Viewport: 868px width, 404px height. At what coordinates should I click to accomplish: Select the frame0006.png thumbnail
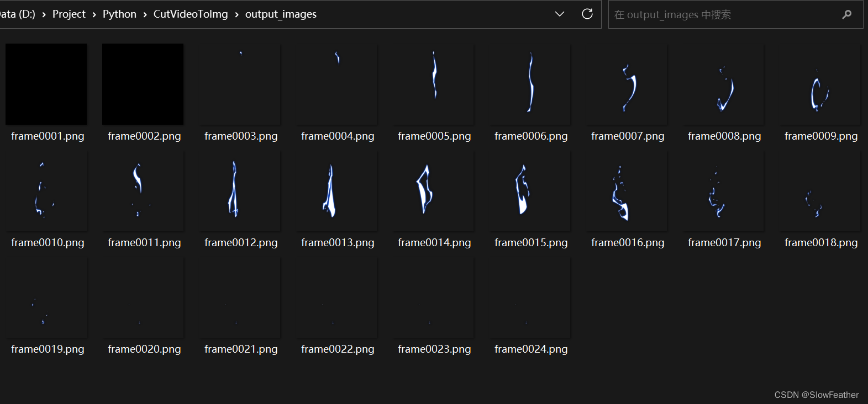(529, 84)
